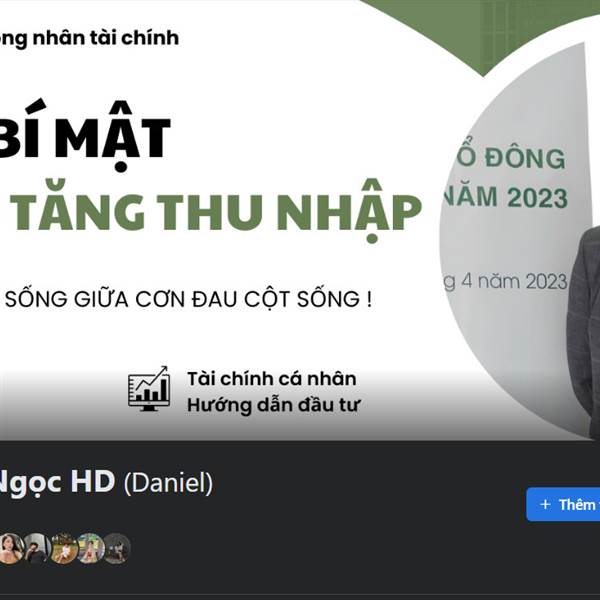Click the nickname (Daniel) beside the name

coord(168,483)
